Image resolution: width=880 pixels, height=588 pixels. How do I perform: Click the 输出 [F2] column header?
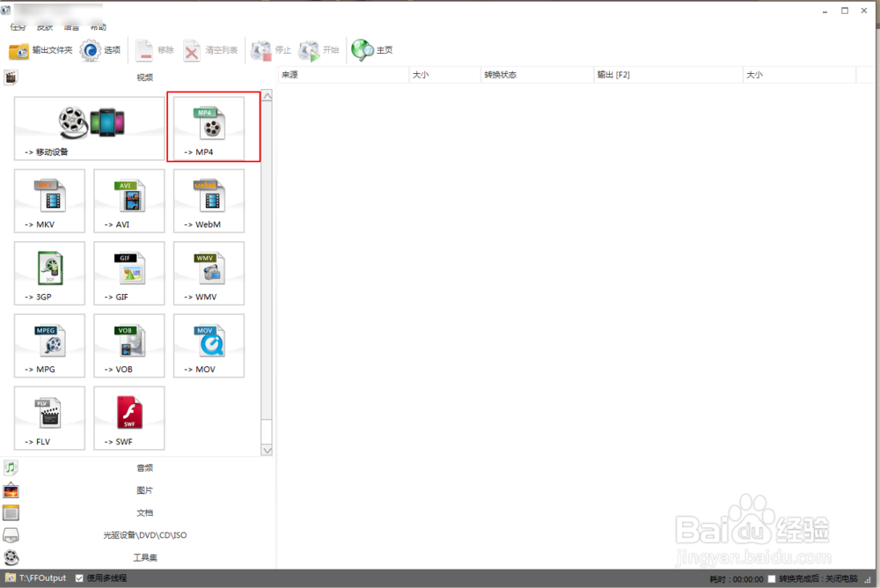click(x=669, y=75)
